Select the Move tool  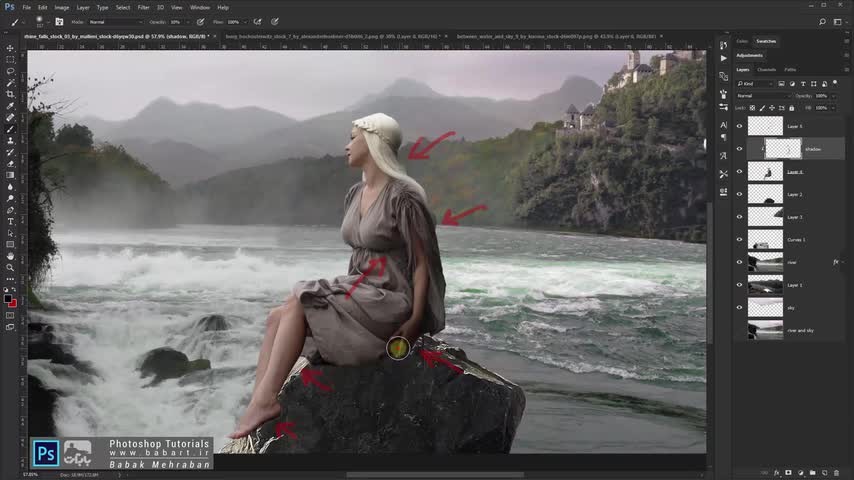10,48
